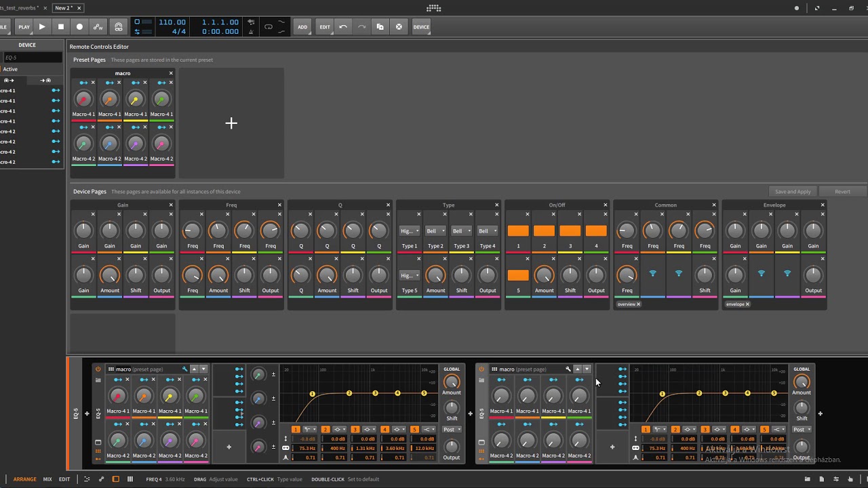Switch to the MIX view
The image size is (868, 488).
47,479
